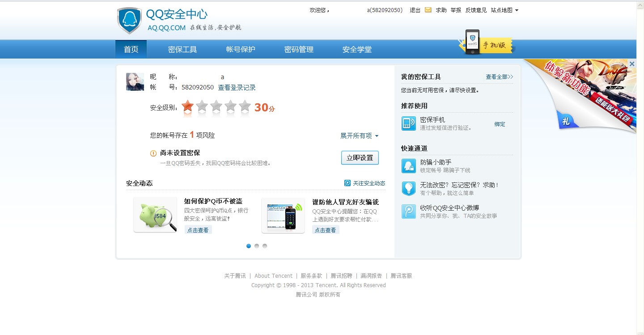The image size is (644, 335).
Task: Open 安全学堂 navigation tab
Action: pos(357,49)
